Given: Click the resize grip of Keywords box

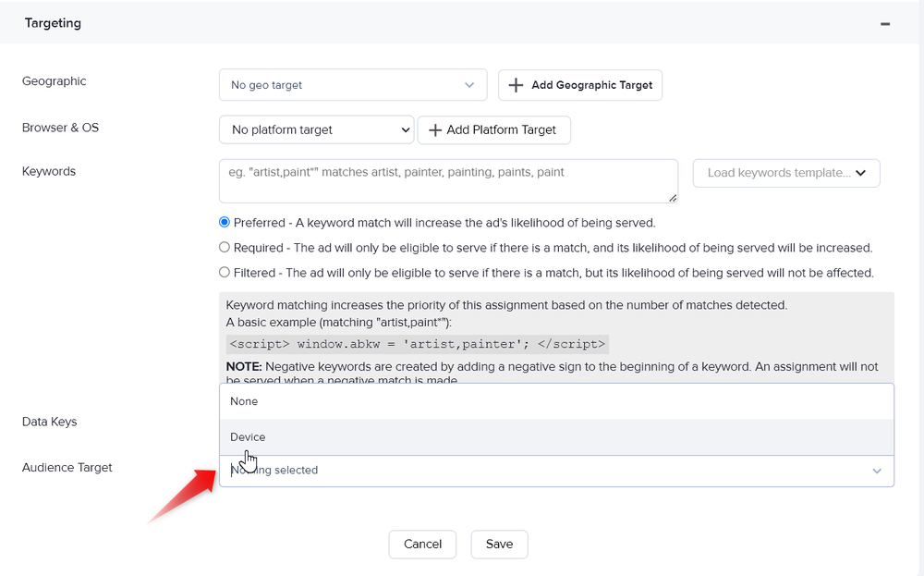Looking at the screenshot, I should tap(673, 198).
